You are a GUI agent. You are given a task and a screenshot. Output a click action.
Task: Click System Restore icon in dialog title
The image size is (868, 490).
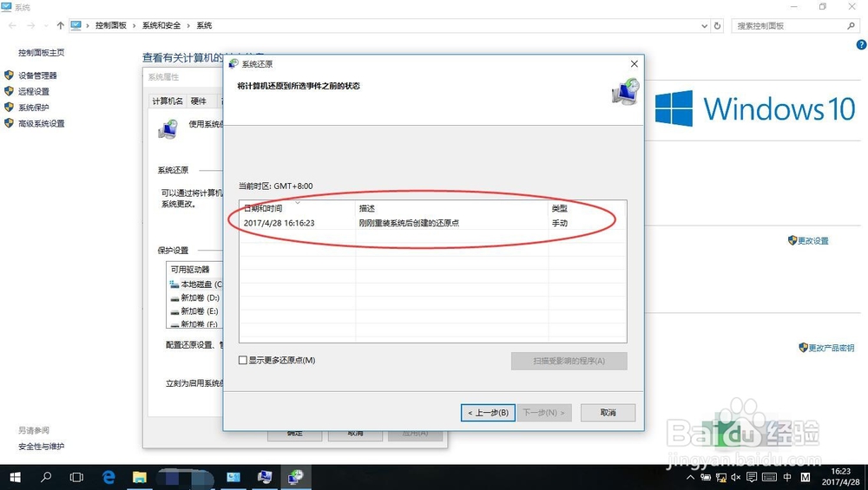click(233, 63)
